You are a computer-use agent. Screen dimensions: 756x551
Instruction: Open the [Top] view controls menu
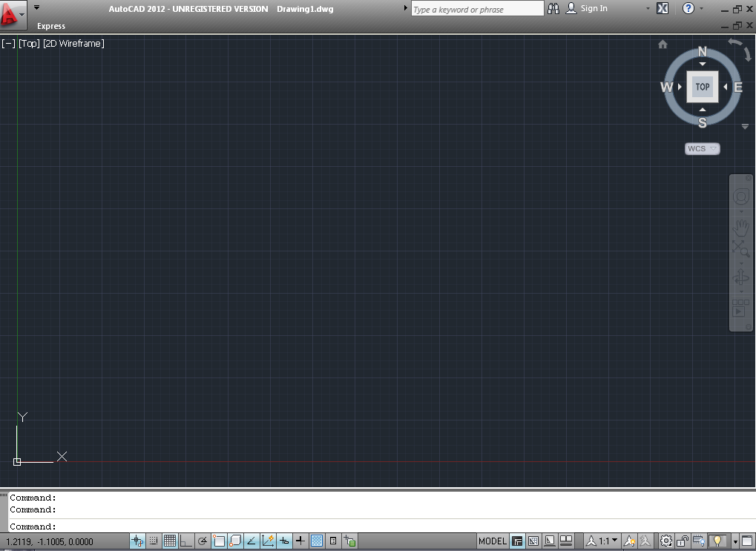point(29,44)
